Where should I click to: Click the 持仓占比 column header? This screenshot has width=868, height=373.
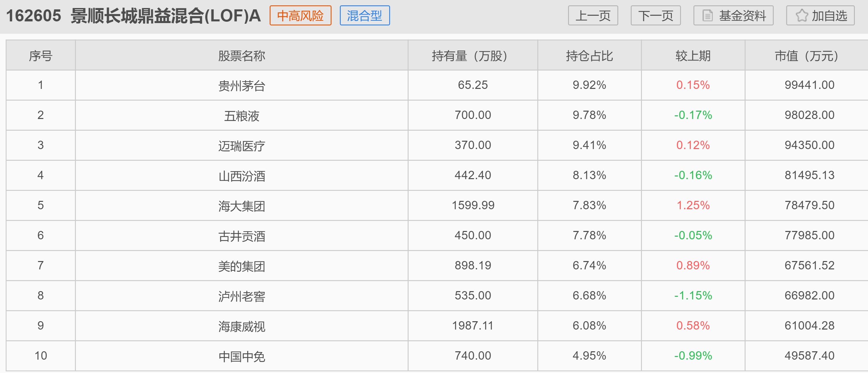pyautogui.click(x=589, y=56)
